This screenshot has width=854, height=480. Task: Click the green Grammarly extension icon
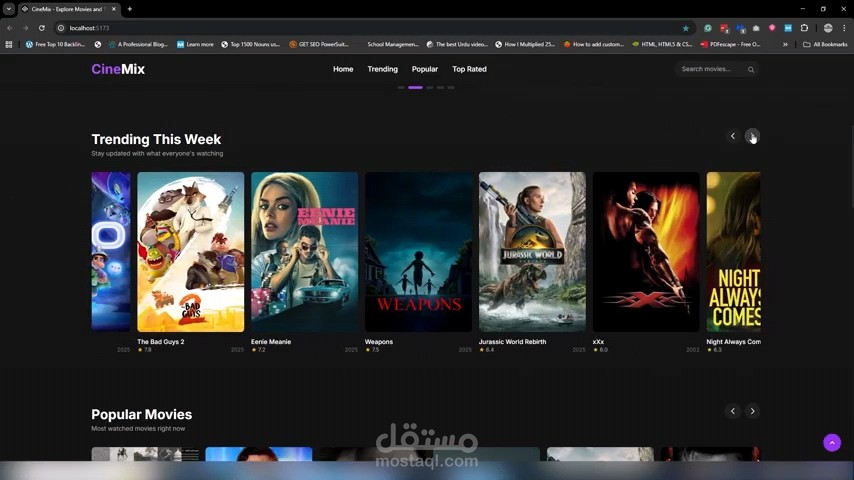pyautogui.click(x=707, y=28)
